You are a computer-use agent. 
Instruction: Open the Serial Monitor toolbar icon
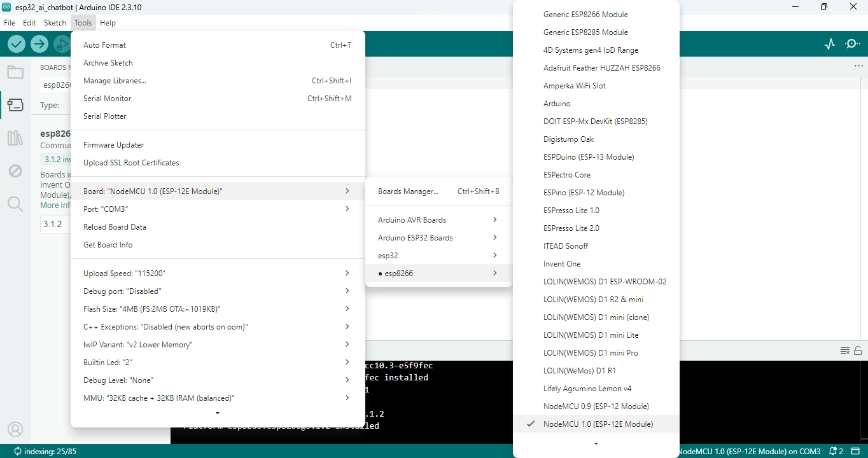click(x=852, y=44)
